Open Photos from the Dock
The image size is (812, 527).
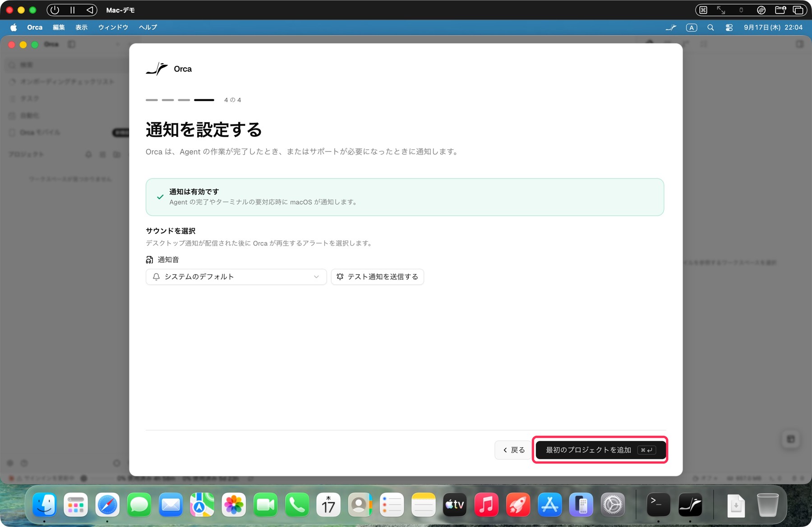tap(234, 505)
